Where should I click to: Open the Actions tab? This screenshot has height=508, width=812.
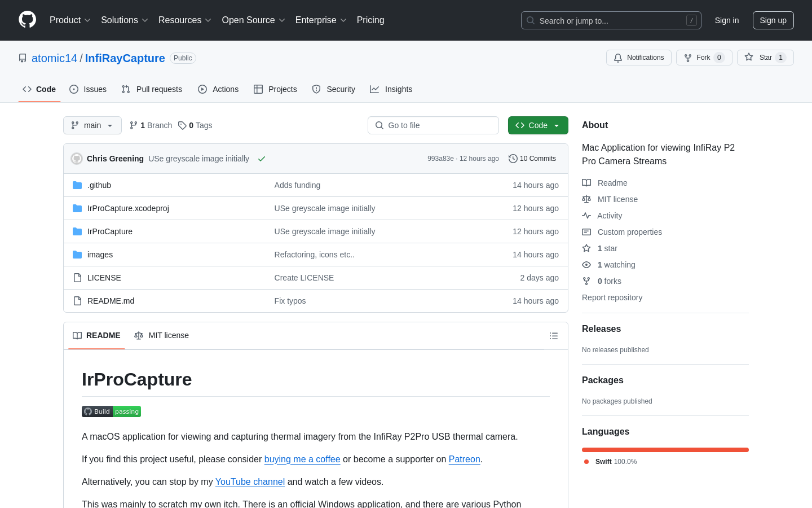coord(218,89)
